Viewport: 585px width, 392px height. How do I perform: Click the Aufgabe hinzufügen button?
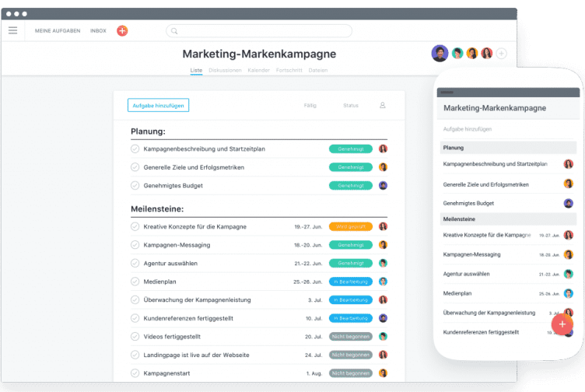click(158, 105)
